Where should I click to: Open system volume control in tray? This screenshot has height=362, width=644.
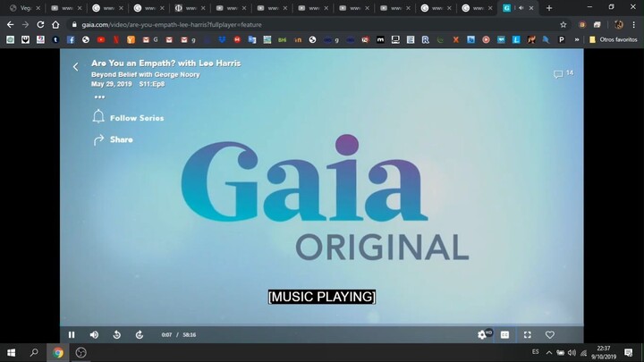click(572, 352)
